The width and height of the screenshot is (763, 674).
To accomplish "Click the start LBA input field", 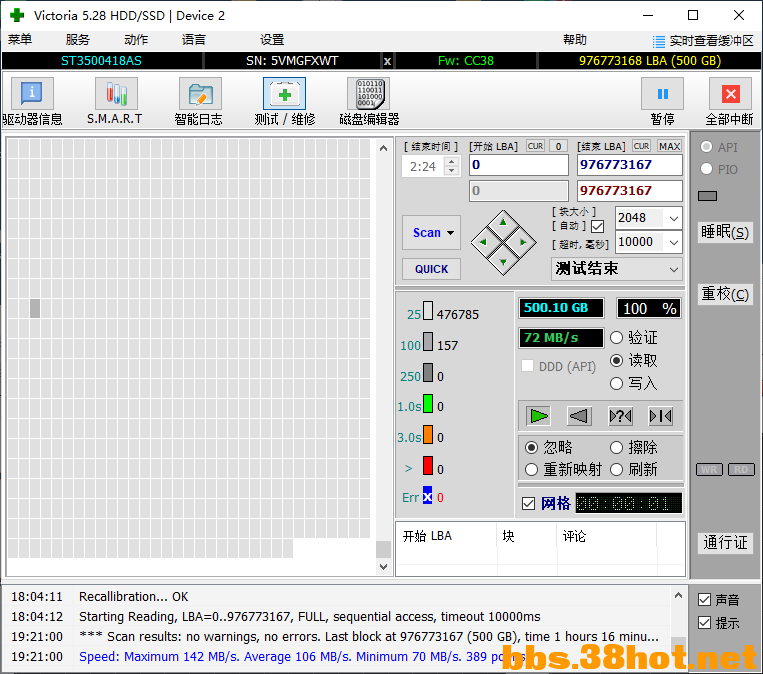I will pos(519,165).
